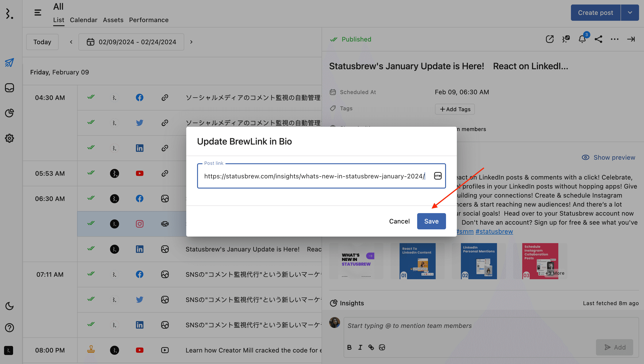Screen dimensions: 644x364
Task: Open the Publish paper plane sidebar icon
Action: tap(9, 62)
